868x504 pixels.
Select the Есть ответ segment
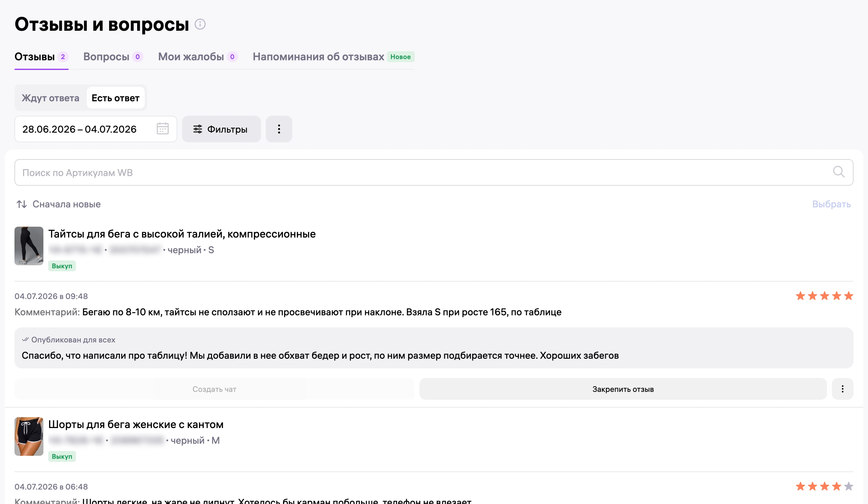pyautogui.click(x=115, y=98)
